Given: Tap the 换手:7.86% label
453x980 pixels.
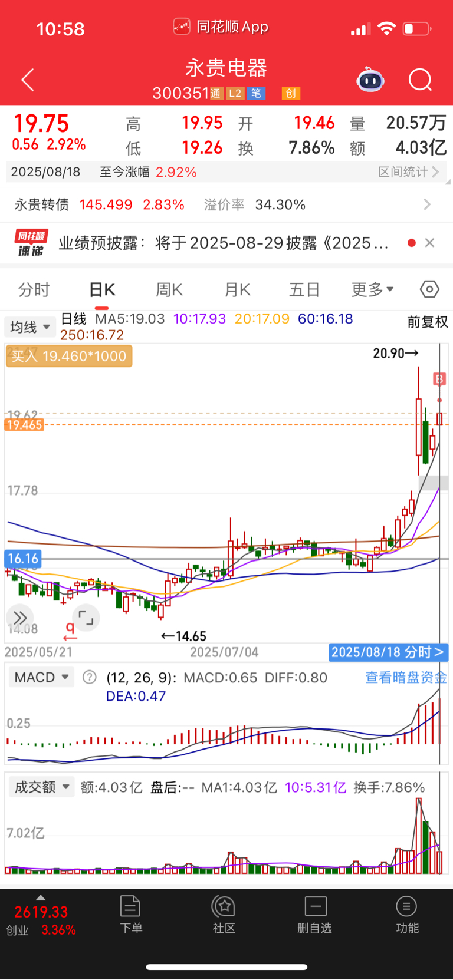Looking at the screenshot, I should [389, 787].
